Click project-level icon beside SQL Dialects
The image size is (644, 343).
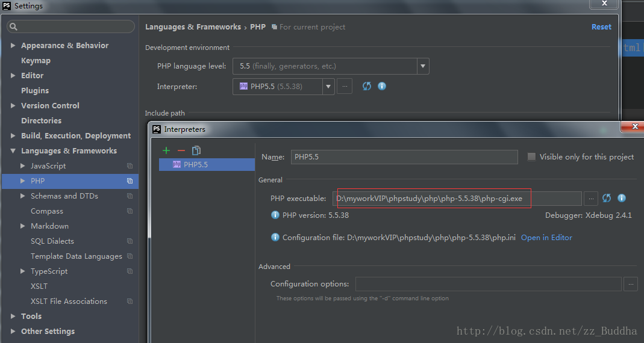point(130,241)
